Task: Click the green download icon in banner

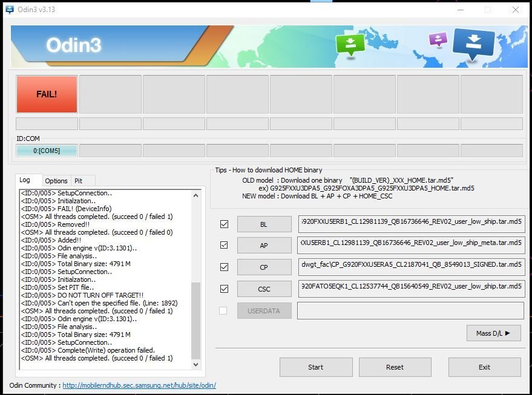Action: (350, 44)
